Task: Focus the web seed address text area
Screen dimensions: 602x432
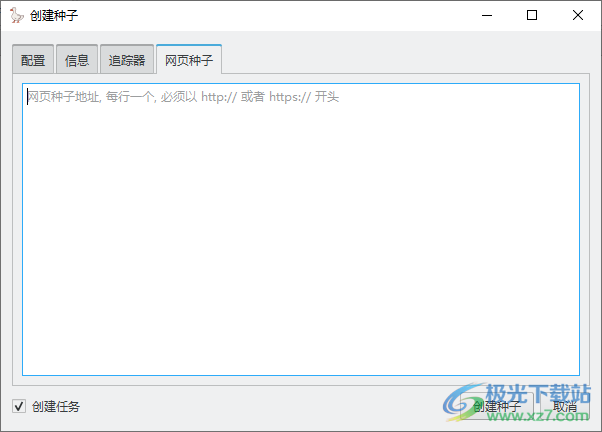Action: pos(301,229)
